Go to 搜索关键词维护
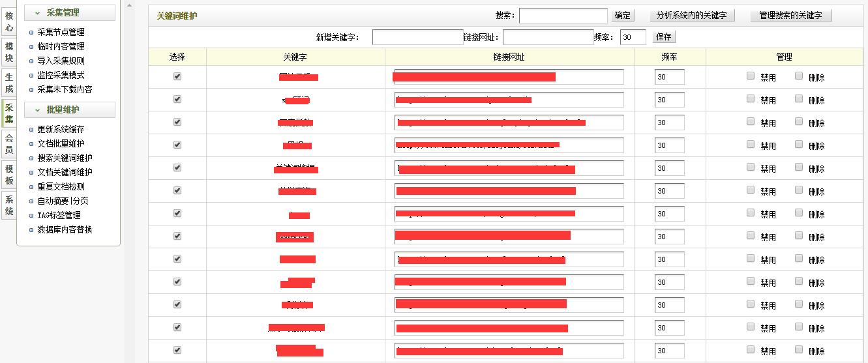 pyautogui.click(x=65, y=158)
